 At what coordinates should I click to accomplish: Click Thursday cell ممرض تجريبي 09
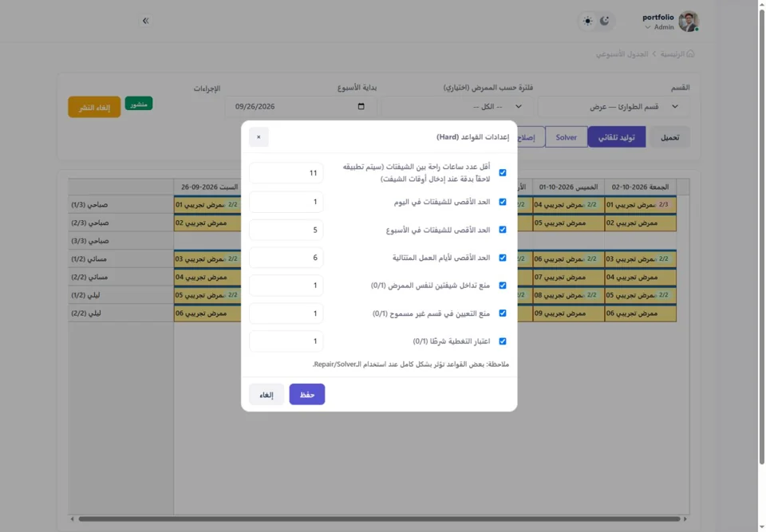click(x=569, y=313)
